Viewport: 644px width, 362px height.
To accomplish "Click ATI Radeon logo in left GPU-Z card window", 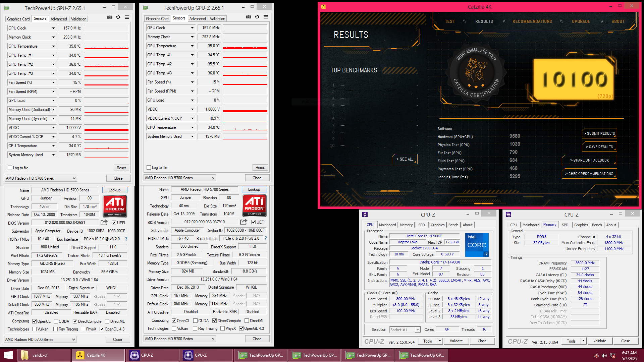I will tap(115, 206).
